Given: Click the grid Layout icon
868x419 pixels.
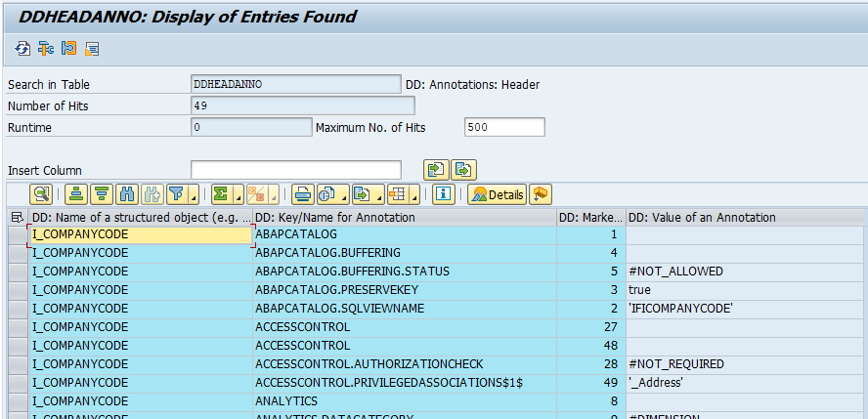Looking at the screenshot, I should pos(398,194).
